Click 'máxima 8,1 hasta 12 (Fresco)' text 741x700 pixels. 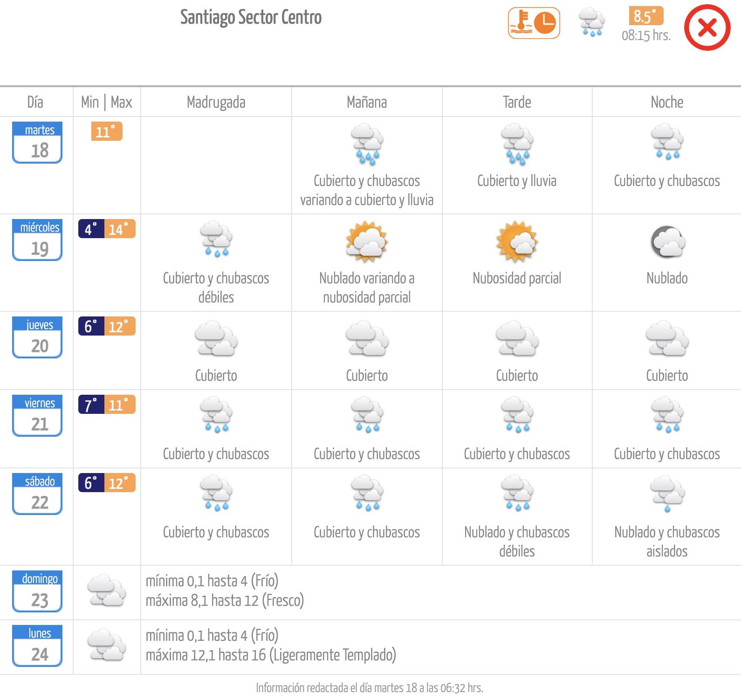[225, 601]
